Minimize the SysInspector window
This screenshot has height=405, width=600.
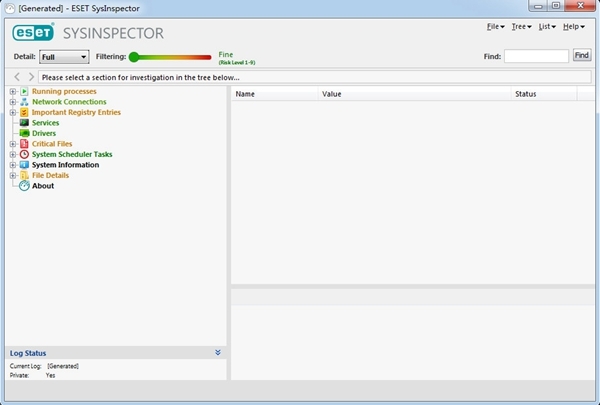click(x=538, y=6)
